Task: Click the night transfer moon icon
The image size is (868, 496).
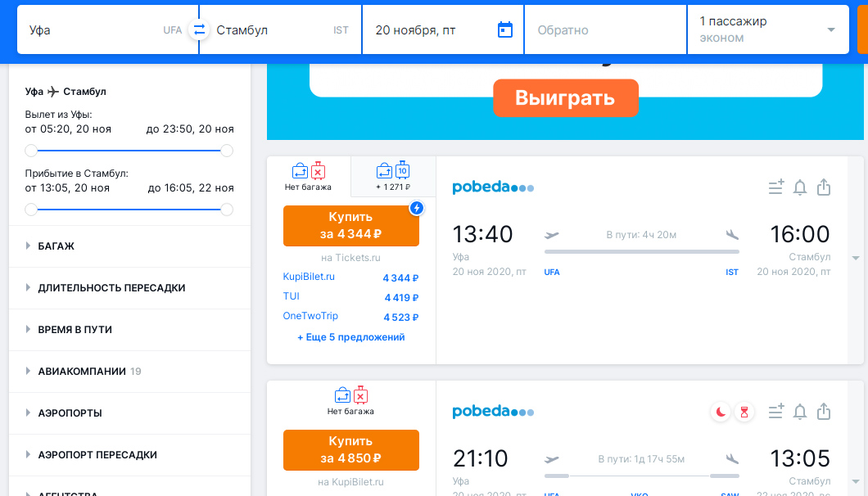Action: (x=721, y=412)
